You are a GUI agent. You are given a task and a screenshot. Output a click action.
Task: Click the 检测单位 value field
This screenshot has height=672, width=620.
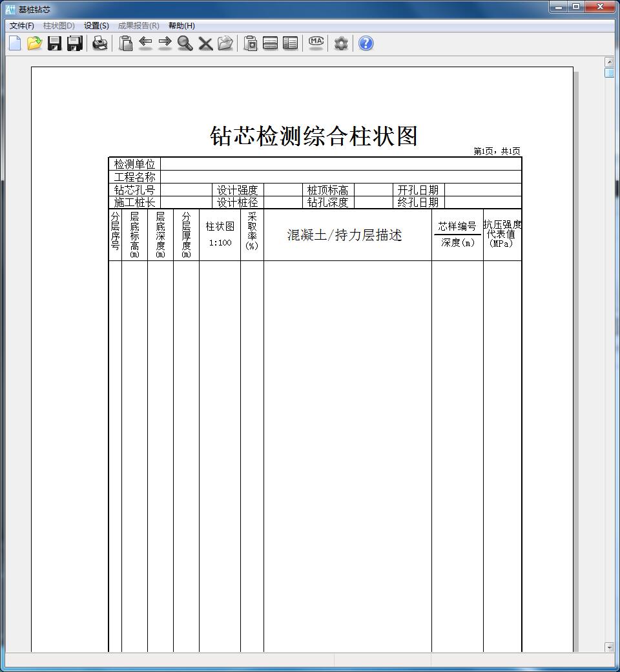341,164
